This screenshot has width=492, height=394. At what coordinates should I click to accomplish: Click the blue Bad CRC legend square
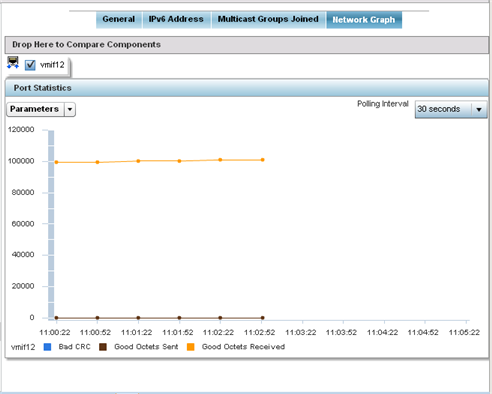(x=48, y=347)
